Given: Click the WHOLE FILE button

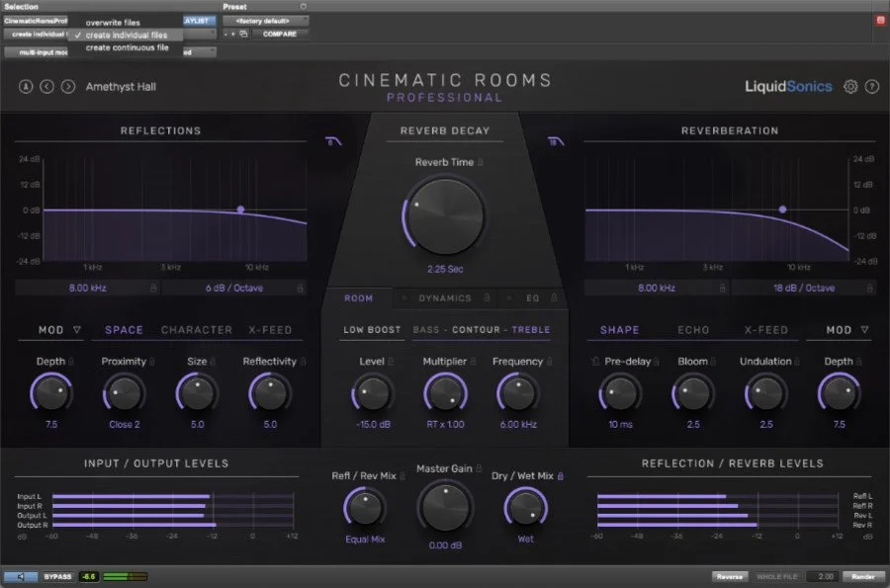Looking at the screenshot, I should tap(776, 577).
